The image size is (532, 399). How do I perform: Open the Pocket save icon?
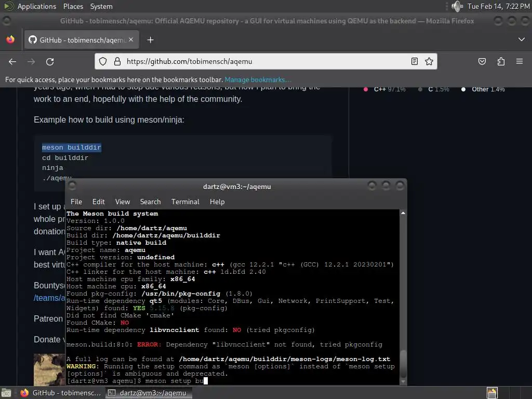[482, 61]
